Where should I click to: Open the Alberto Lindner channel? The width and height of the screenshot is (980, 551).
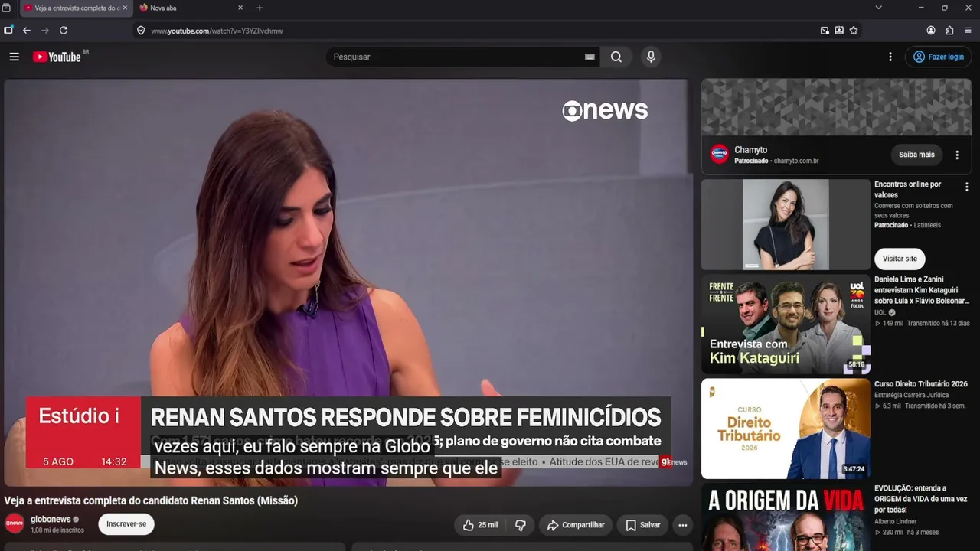point(896,522)
